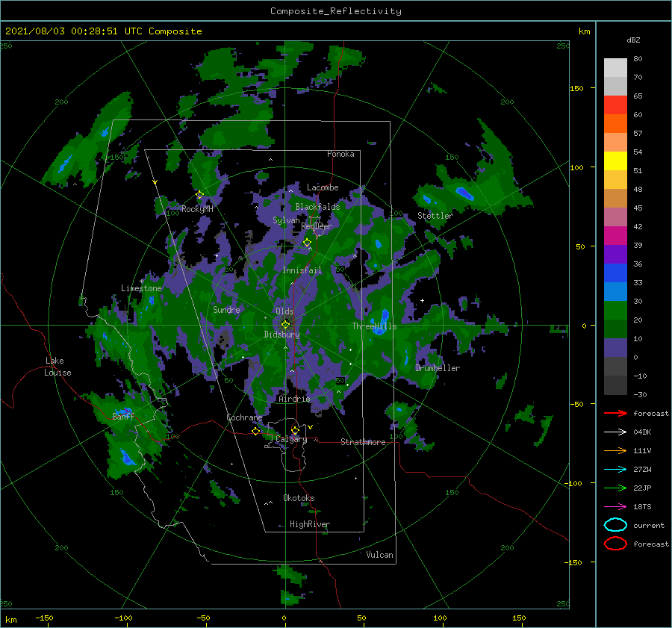Select the yellow diamond marker above Calgary label
672x628 pixels.
295,430
